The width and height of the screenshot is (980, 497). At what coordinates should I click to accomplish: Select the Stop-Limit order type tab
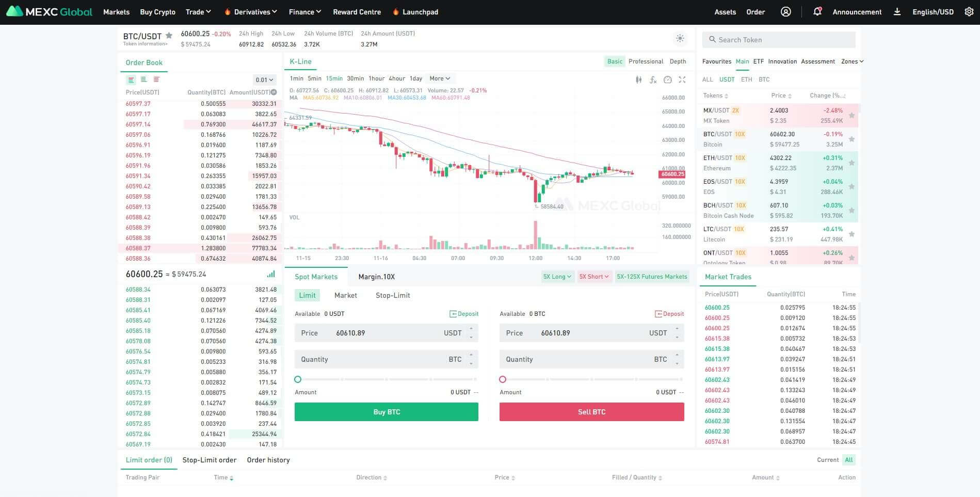(x=393, y=295)
